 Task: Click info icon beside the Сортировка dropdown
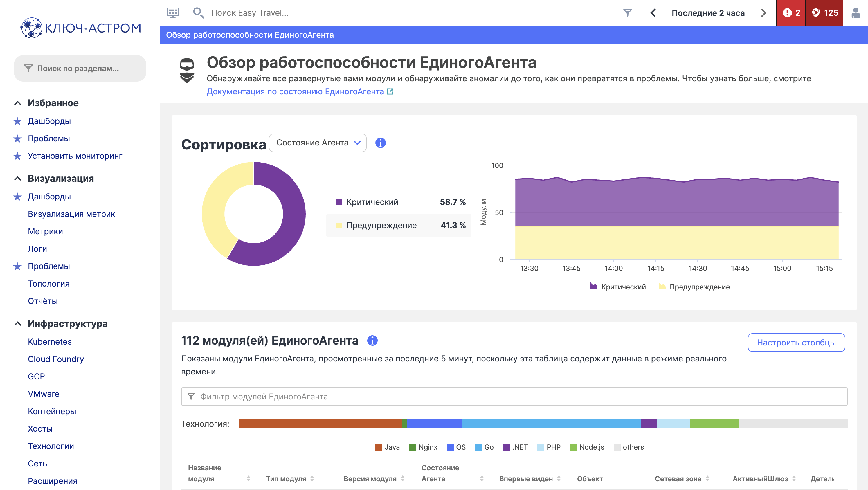pyautogui.click(x=380, y=143)
